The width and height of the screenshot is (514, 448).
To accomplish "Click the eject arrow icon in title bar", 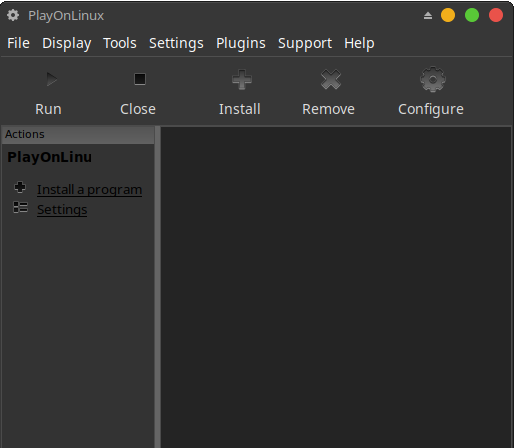I will click(428, 15).
